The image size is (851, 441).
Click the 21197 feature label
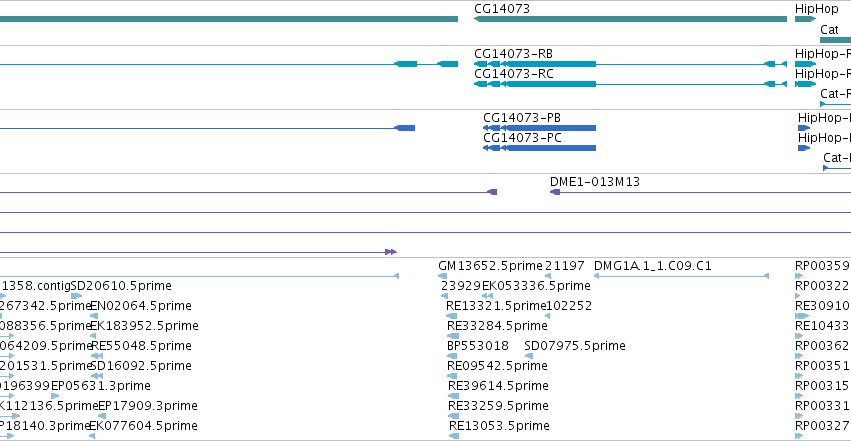coord(565,266)
